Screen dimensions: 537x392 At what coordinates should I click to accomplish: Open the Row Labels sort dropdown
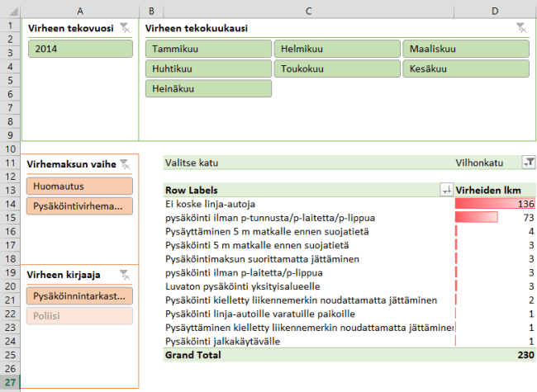(x=447, y=190)
